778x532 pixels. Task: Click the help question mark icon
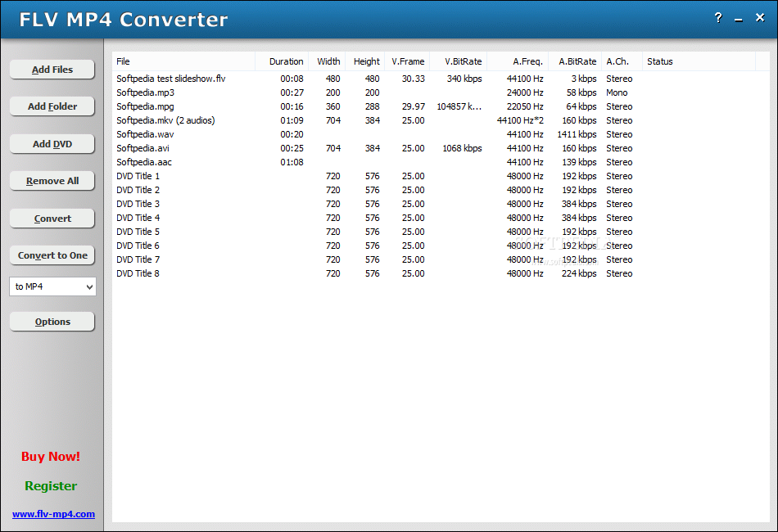pos(718,18)
